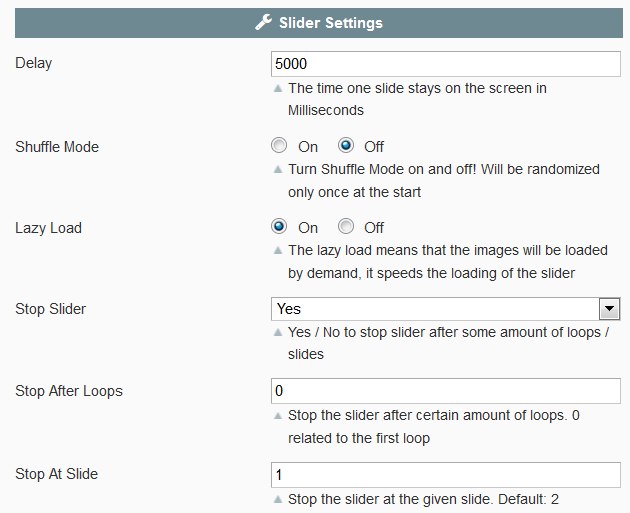The height and width of the screenshot is (513, 630).
Task: Focus the Delay input field
Action: point(446,64)
